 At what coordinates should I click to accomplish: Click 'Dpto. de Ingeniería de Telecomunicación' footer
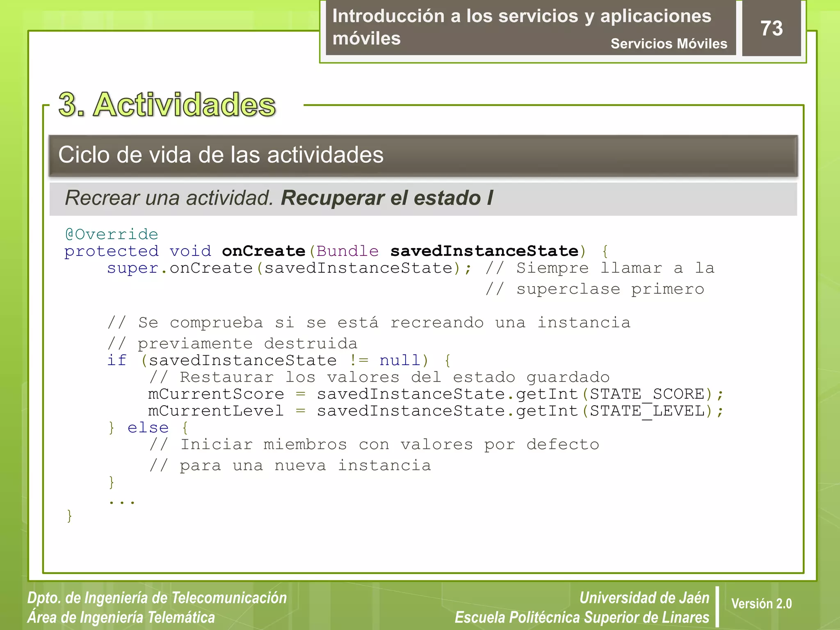157,598
